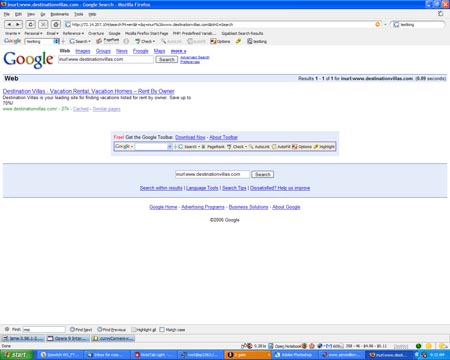Click the Froogle search link
Viewport: 450px width, 360px height.
(x=141, y=51)
